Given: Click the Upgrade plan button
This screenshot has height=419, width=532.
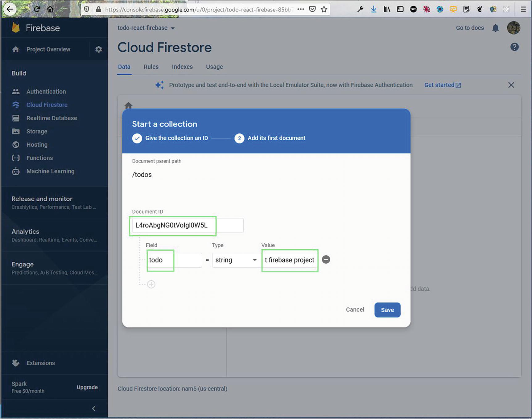Looking at the screenshot, I should pos(87,387).
